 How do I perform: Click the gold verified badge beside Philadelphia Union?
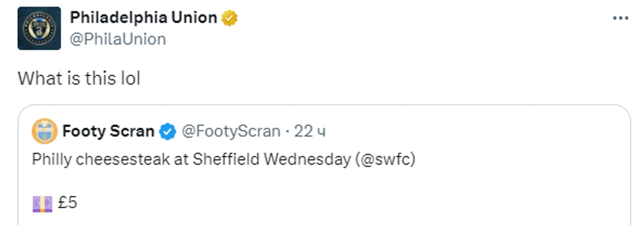(229, 18)
